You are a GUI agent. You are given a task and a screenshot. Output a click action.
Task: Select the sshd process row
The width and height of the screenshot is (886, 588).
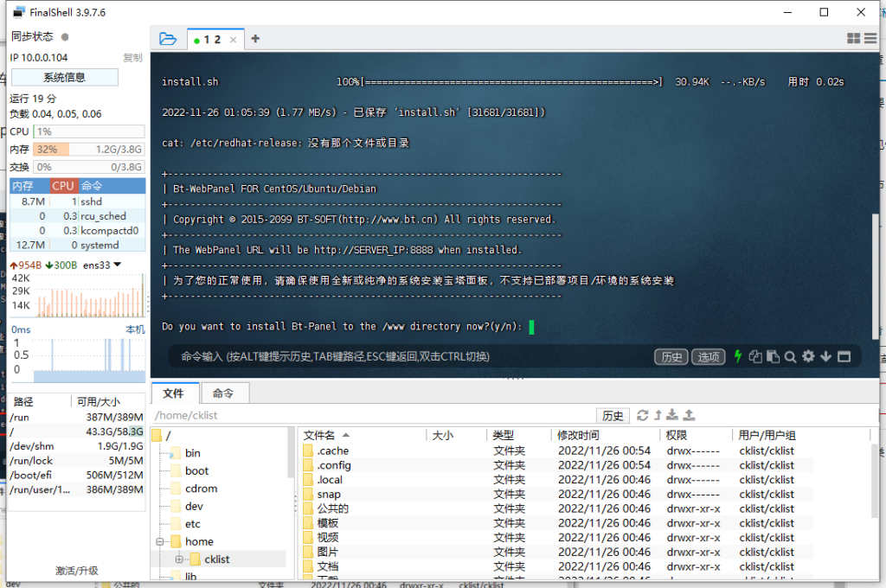tap(77, 201)
